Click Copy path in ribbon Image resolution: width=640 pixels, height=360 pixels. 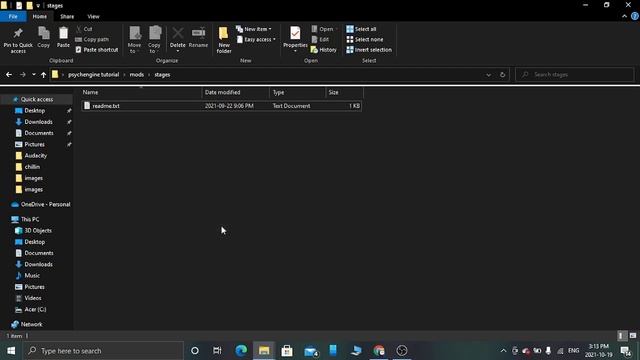(92, 39)
